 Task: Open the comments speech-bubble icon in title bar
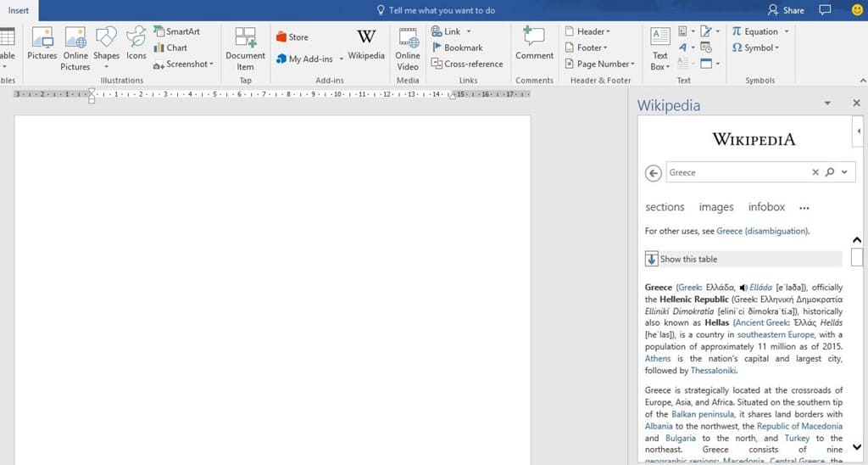click(x=825, y=10)
